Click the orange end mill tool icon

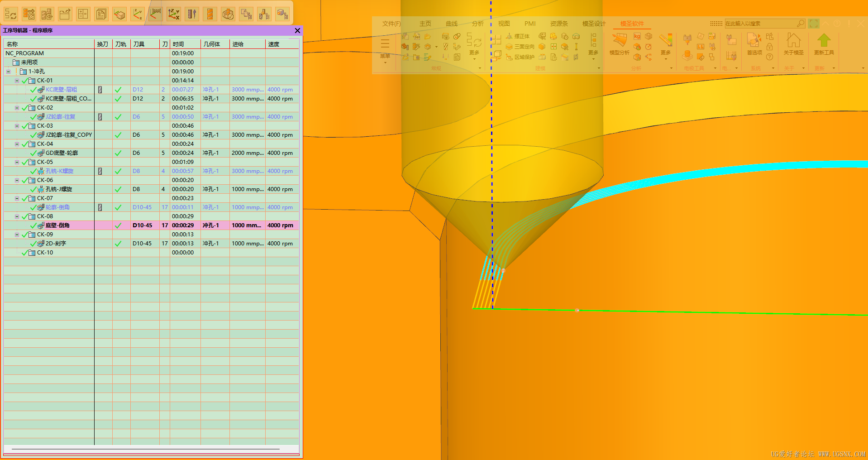coord(210,14)
